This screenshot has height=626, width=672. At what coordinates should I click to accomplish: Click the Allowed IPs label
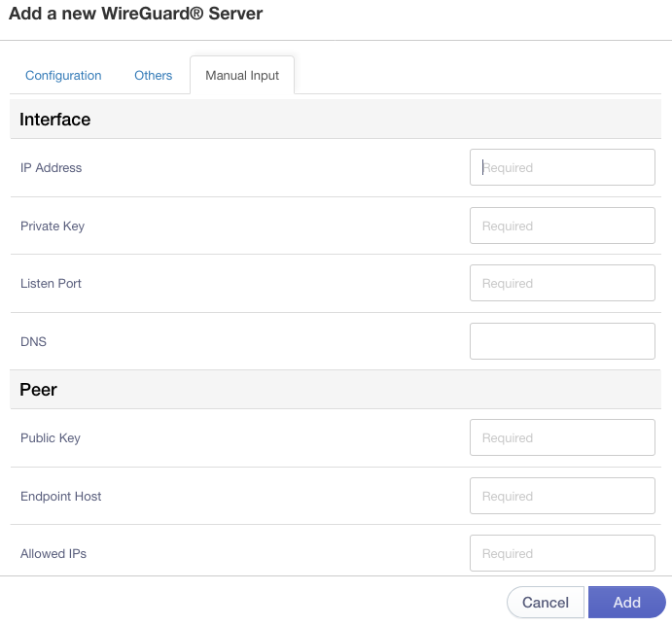(x=53, y=554)
